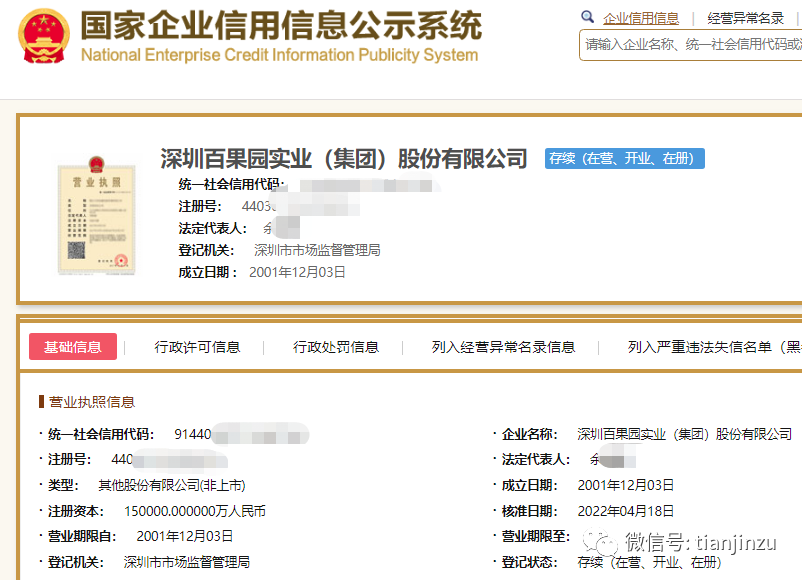
Task: Click the magnifying glass search icon
Action: point(588,17)
